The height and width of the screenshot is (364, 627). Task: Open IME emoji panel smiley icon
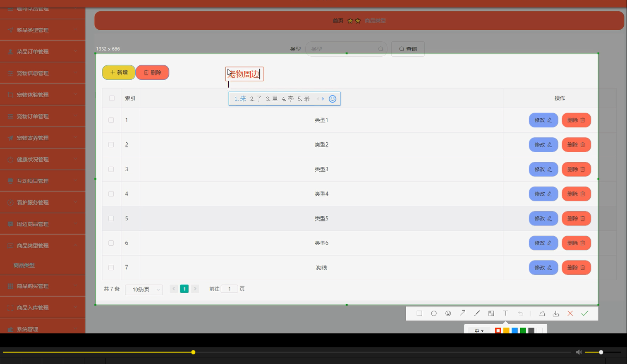pos(333,99)
